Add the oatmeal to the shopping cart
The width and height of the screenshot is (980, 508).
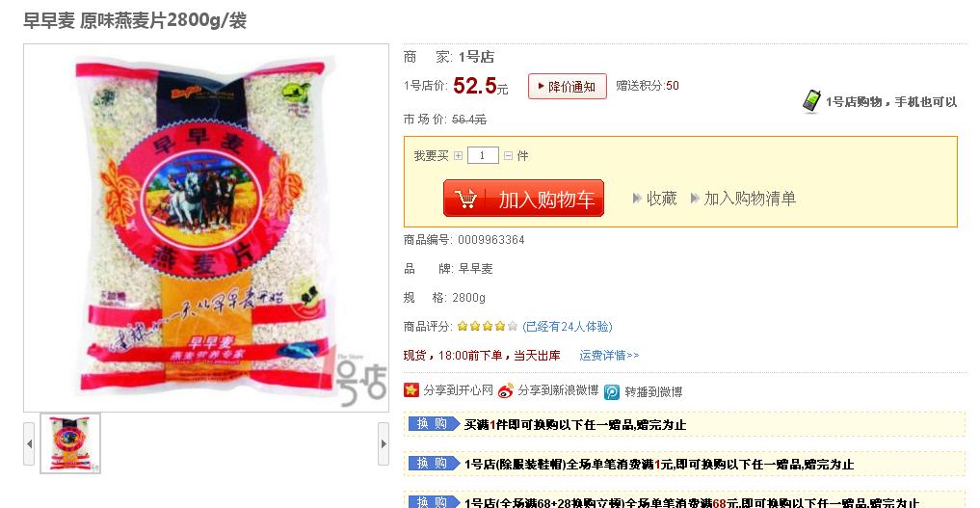(x=524, y=199)
